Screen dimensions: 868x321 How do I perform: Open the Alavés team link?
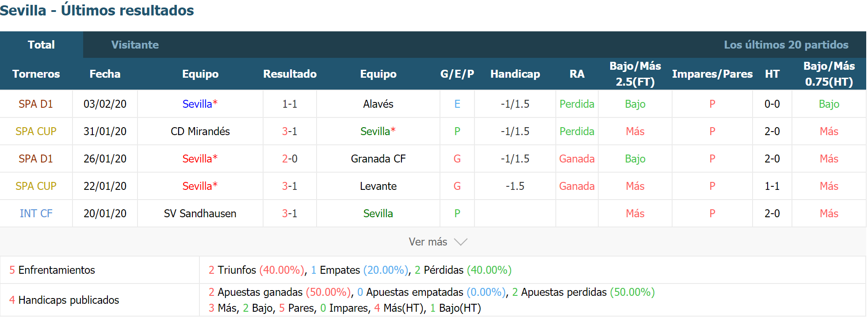coord(378,104)
